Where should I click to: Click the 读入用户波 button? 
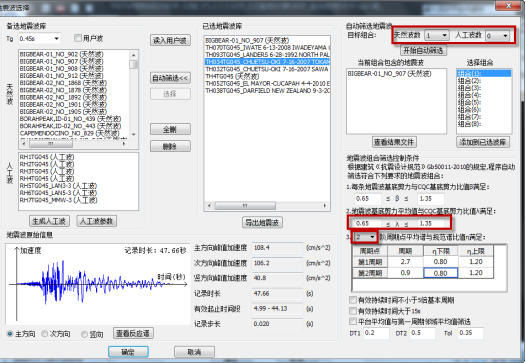pyautogui.click(x=170, y=41)
